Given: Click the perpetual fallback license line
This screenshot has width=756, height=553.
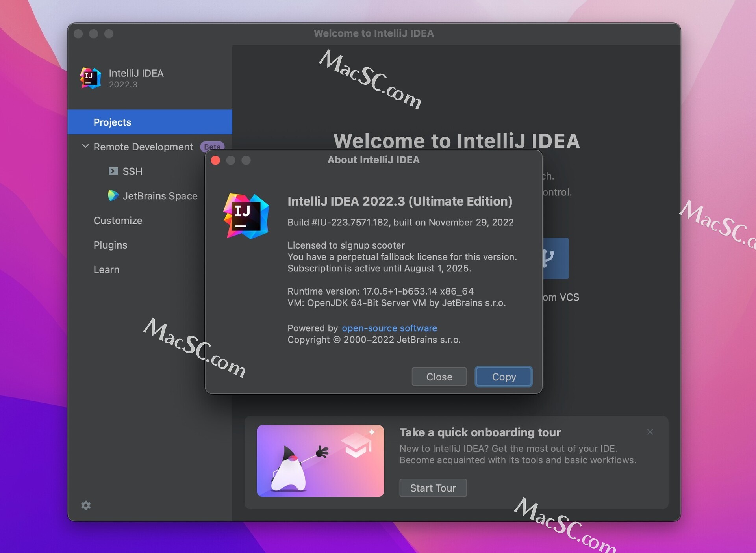Looking at the screenshot, I should coord(402,257).
